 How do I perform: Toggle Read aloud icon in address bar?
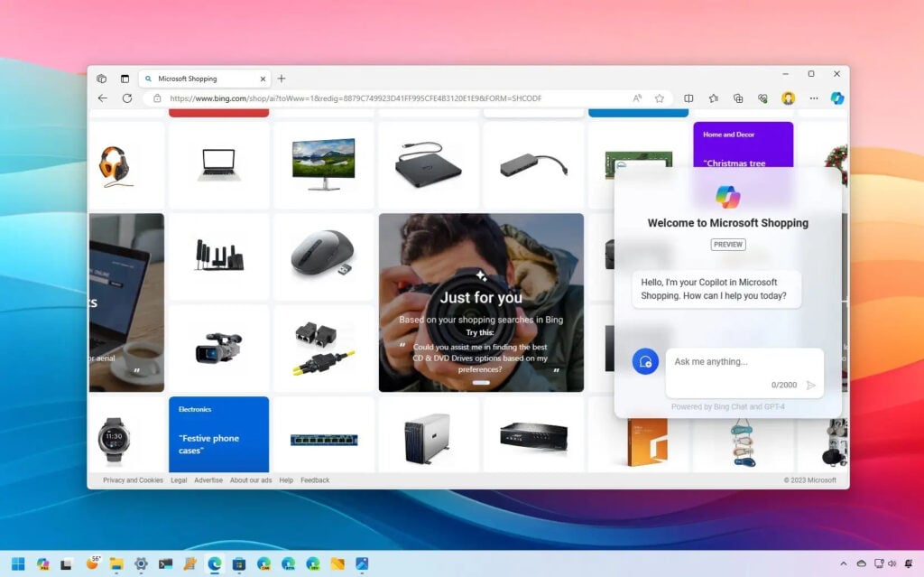click(x=637, y=98)
